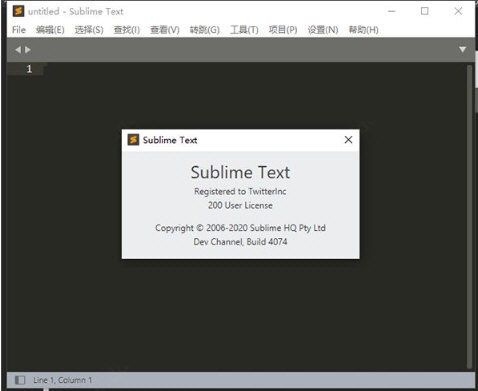This screenshot has height=391, width=478.
Task: Open the 编辑(E) menu
Action: tap(50, 30)
